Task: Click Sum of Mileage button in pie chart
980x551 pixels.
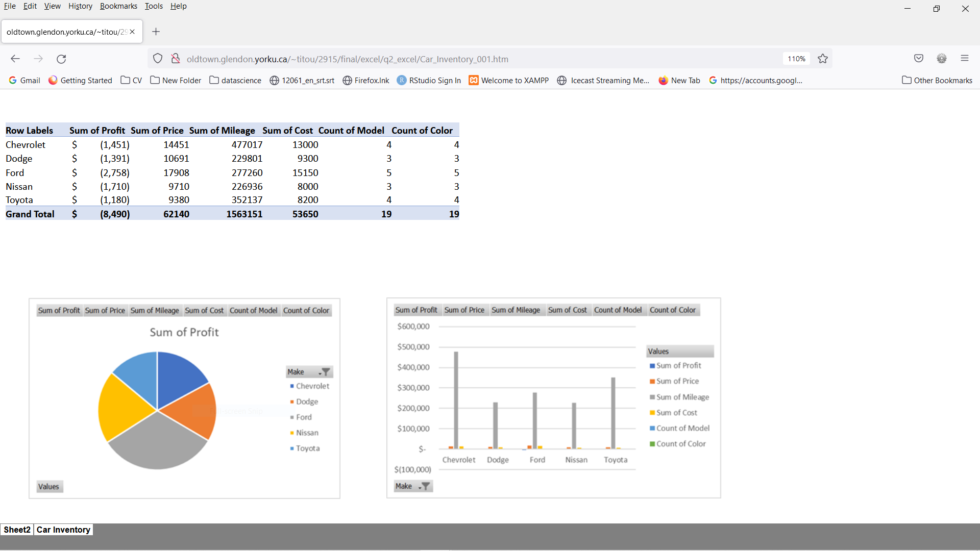Action: point(155,311)
